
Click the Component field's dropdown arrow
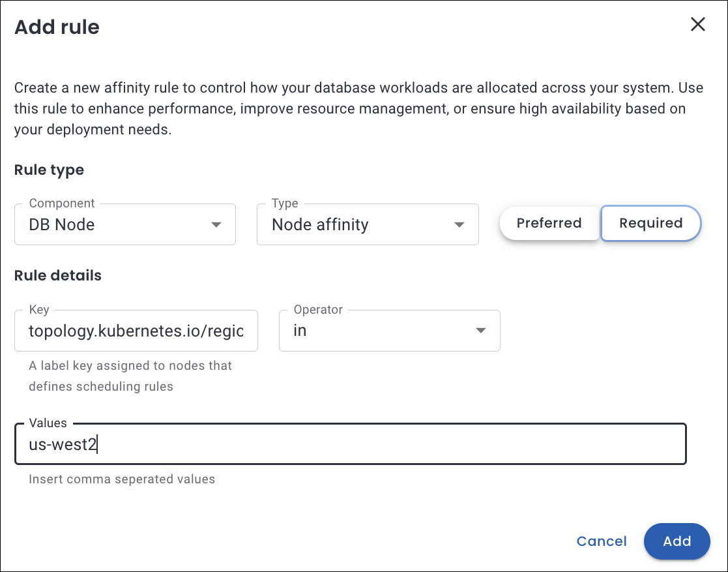(x=216, y=225)
